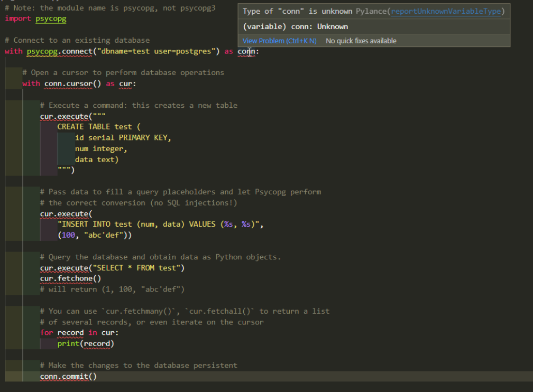Screen dimensions: 533x392
Task: Select the conn variable after the as keyword
Action: tap(246, 51)
